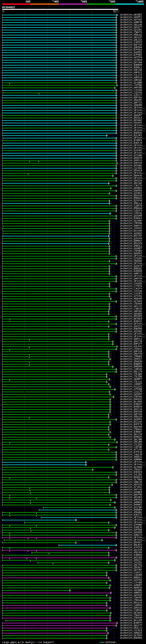Click the cyan ~100% identity legend segment
The width and height of the screenshot is (146, 644).
coord(130,4)
